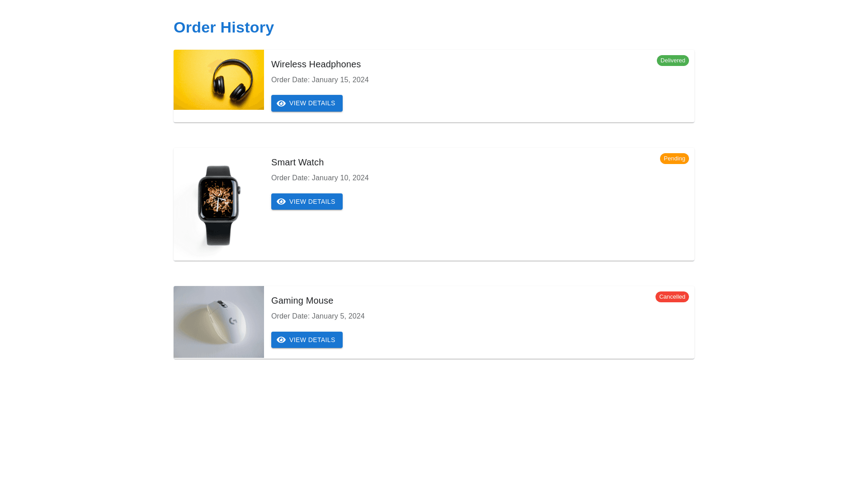Select the Gaming Mouse product thumbnail

219,322
